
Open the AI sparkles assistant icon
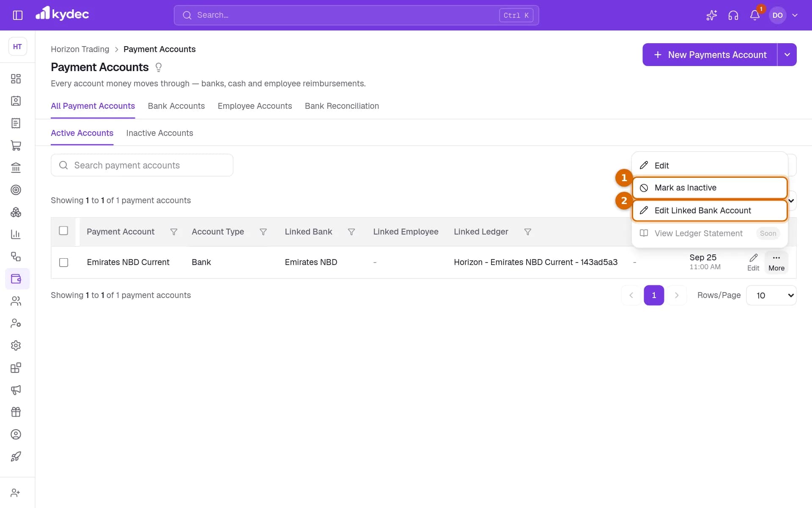pyautogui.click(x=711, y=15)
